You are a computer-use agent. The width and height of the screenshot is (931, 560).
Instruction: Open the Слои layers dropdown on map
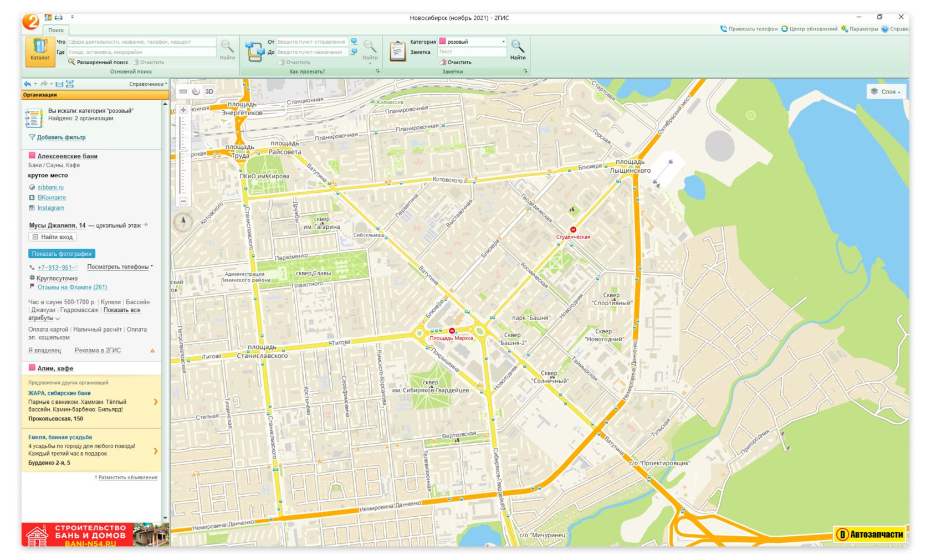click(x=886, y=91)
